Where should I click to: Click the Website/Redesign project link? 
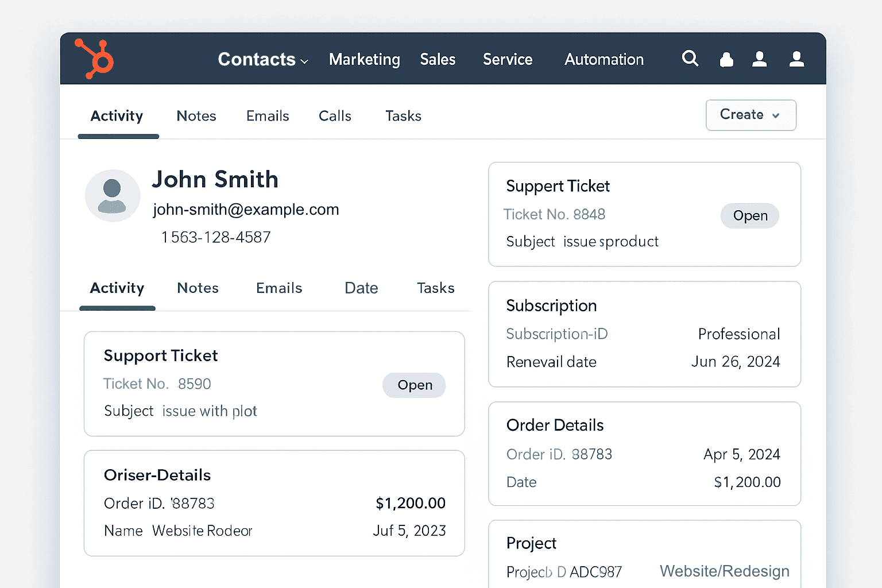pyautogui.click(x=724, y=571)
